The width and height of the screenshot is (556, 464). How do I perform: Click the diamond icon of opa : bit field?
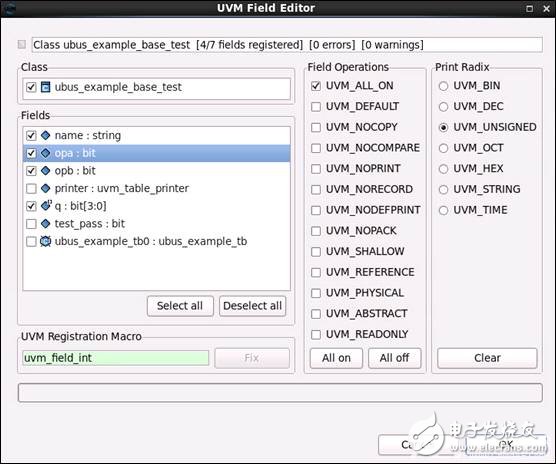click(45, 153)
